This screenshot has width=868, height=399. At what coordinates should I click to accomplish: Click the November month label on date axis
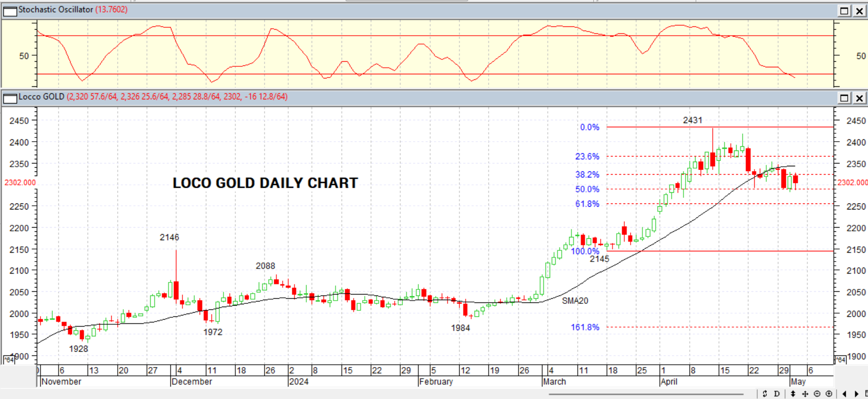click(61, 382)
